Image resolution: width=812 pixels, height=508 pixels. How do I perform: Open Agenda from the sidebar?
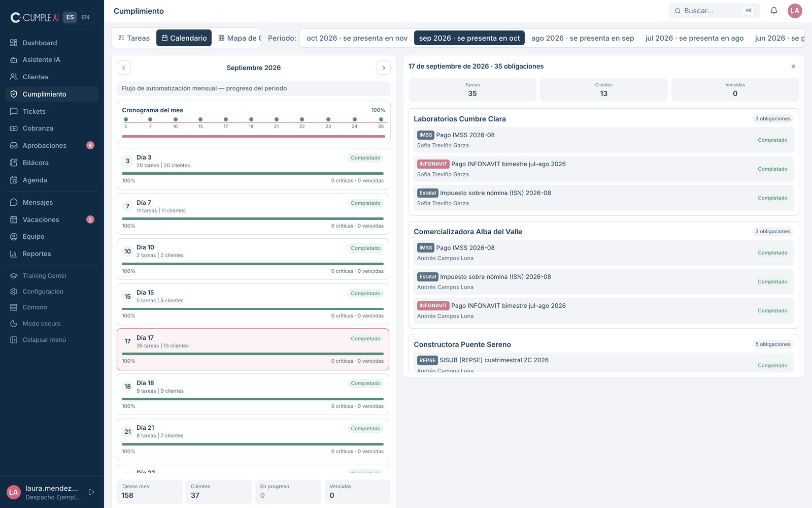(x=52, y=180)
